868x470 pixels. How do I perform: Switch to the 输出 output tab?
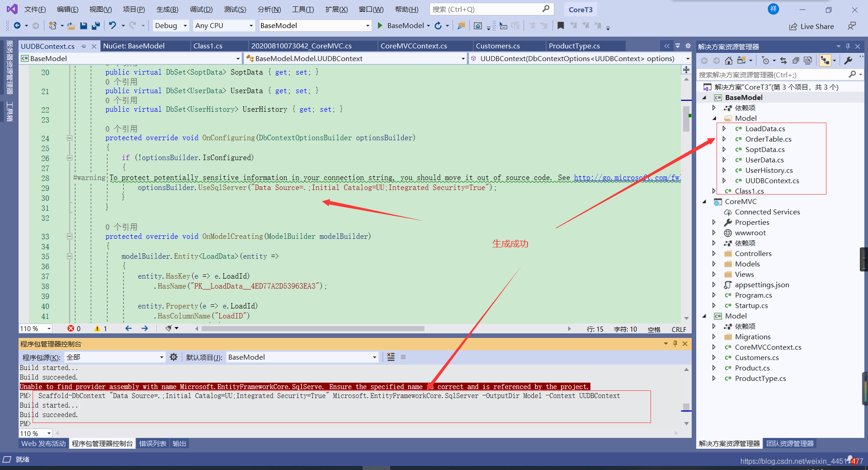point(179,444)
